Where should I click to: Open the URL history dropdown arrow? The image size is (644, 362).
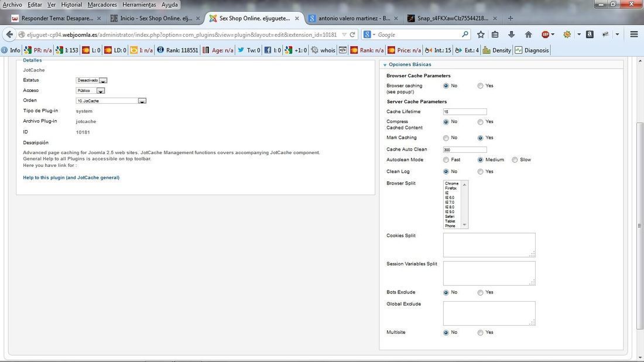(x=344, y=35)
